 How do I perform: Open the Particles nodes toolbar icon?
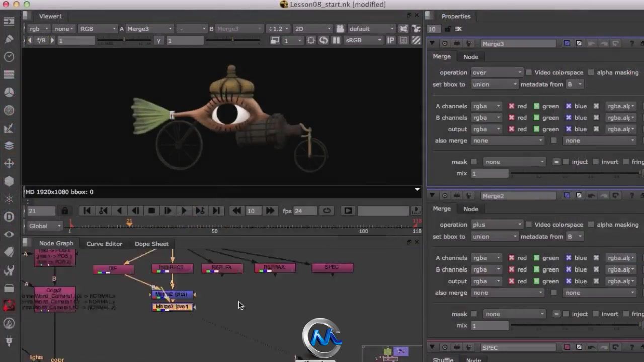coord(9,199)
